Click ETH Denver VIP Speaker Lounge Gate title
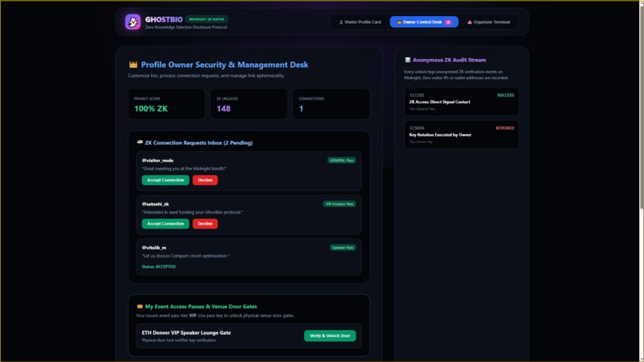 click(x=186, y=332)
